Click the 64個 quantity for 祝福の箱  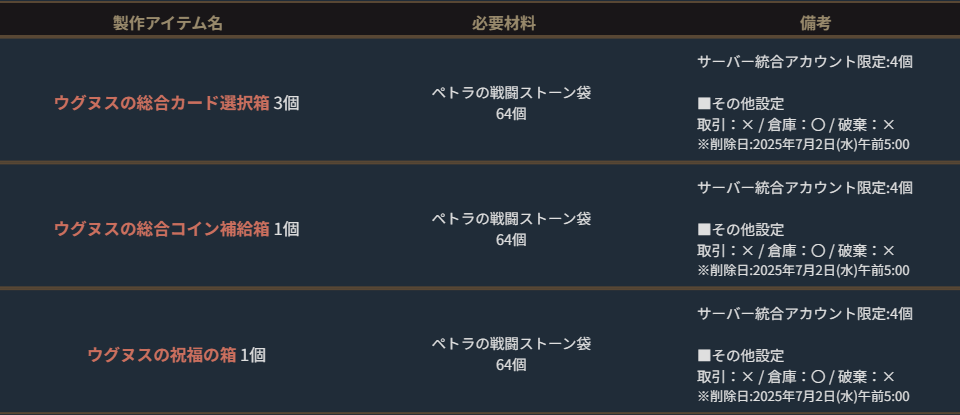pyautogui.click(x=511, y=365)
